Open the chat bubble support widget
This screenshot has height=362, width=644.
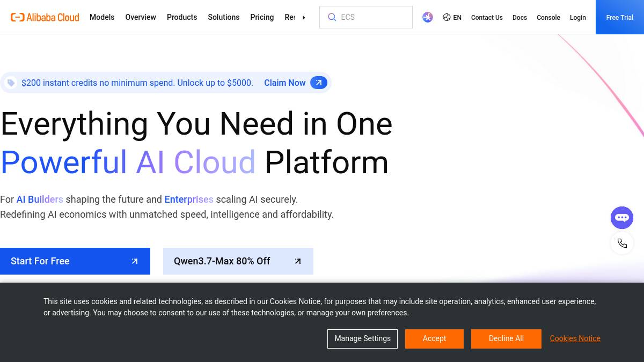(622, 218)
